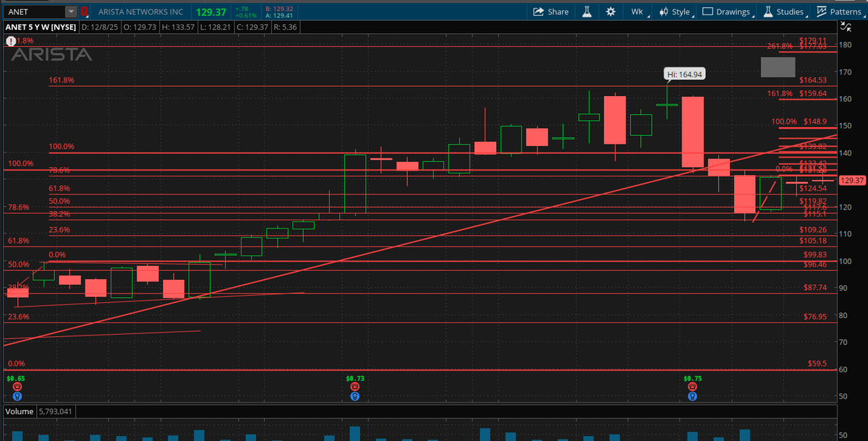Click the $119.82 Fibonacci price label

point(813,201)
